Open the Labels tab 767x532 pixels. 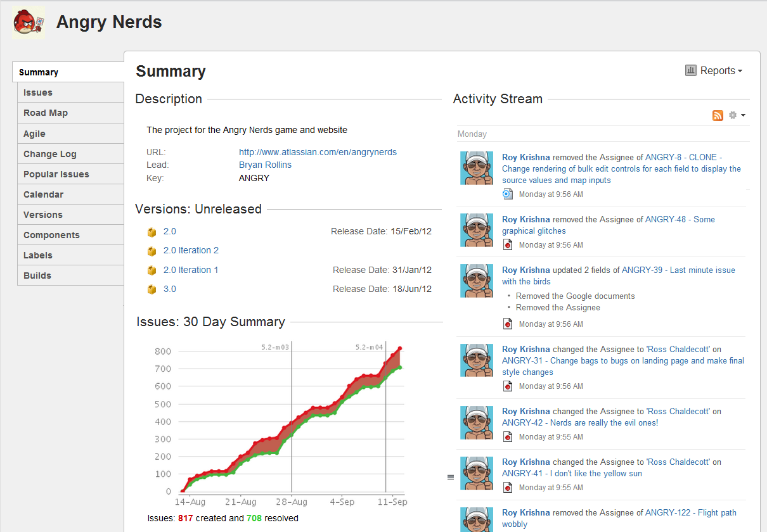70,255
